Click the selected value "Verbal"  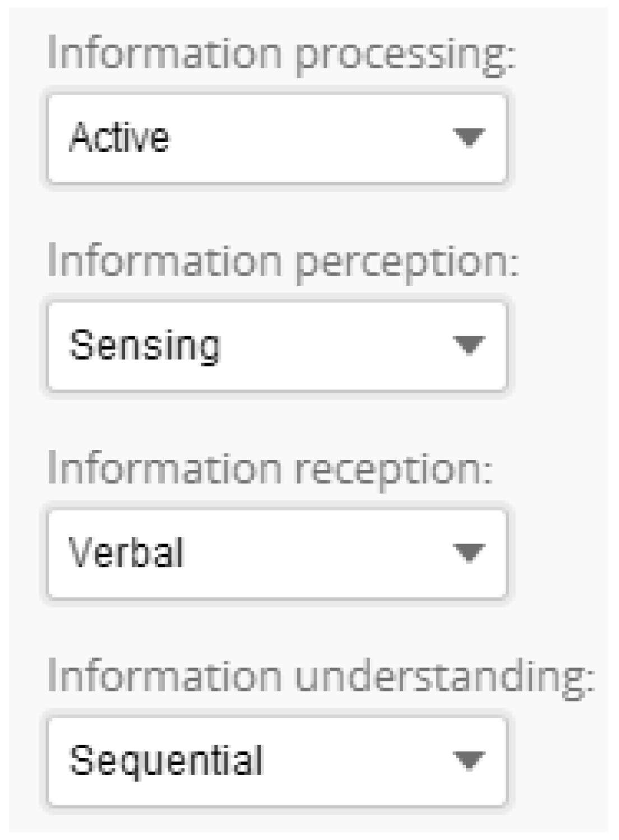(x=126, y=553)
